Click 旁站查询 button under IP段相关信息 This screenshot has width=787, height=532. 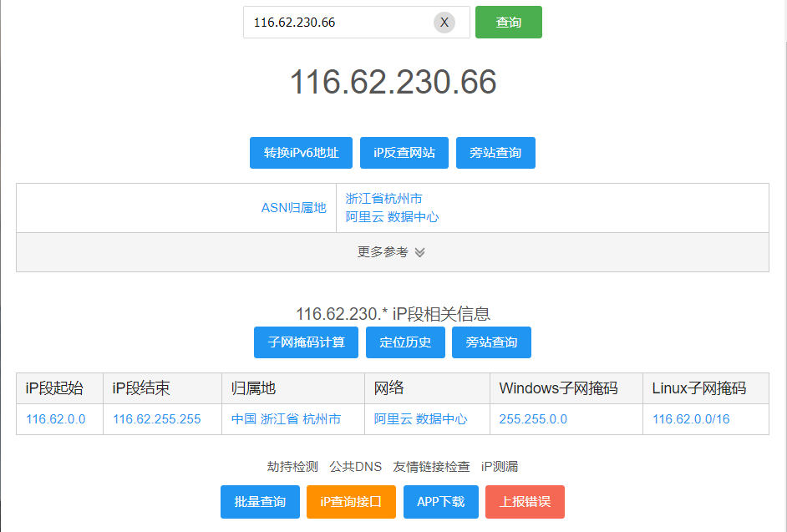491,342
